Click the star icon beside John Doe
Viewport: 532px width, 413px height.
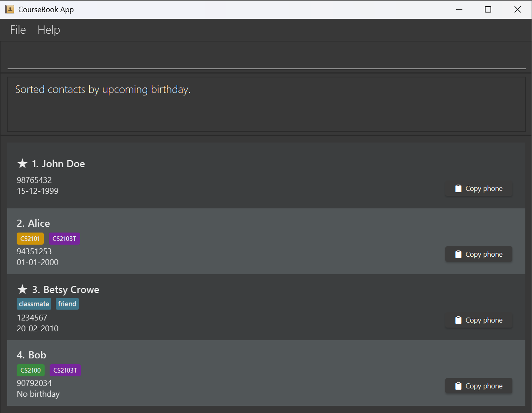click(x=23, y=164)
